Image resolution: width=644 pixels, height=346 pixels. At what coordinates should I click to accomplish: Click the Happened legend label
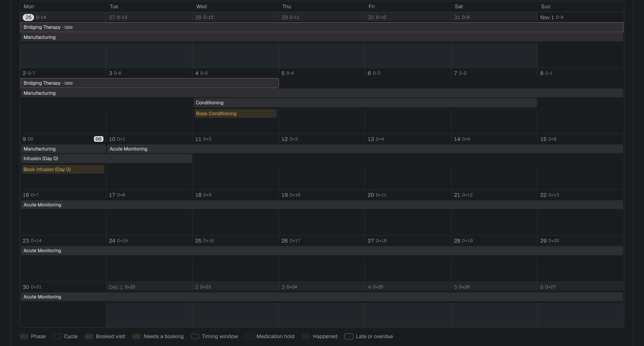coord(325,336)
